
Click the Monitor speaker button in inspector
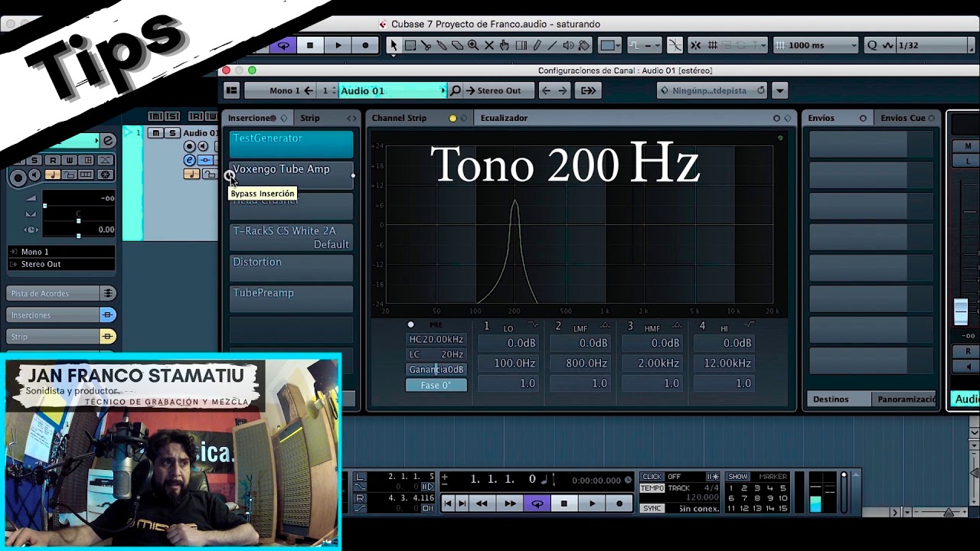pyautogui.click(x=34, y=175)
